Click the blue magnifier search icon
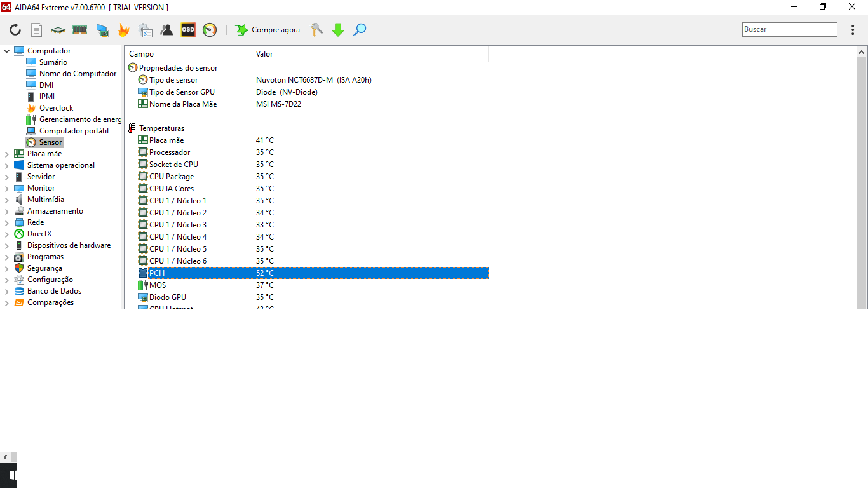This screenshot has width=868, height=488. 360,30
